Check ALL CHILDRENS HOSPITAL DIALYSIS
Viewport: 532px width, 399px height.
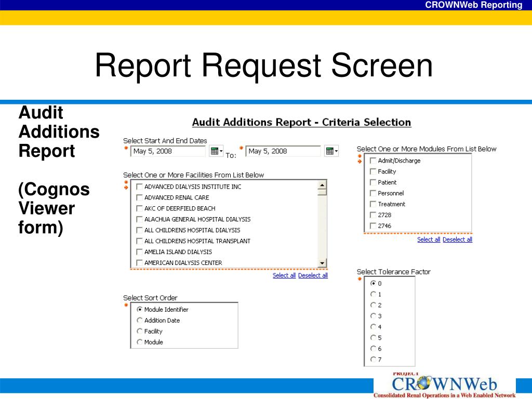pyautogui.click(x=139, y=230)
